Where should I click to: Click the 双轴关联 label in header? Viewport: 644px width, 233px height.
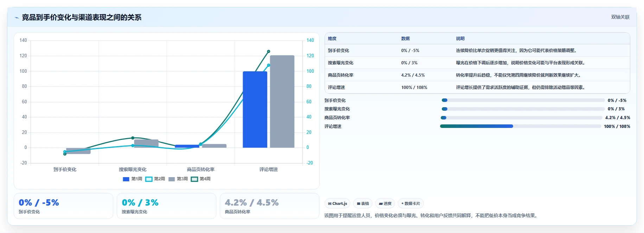(620, 17)
